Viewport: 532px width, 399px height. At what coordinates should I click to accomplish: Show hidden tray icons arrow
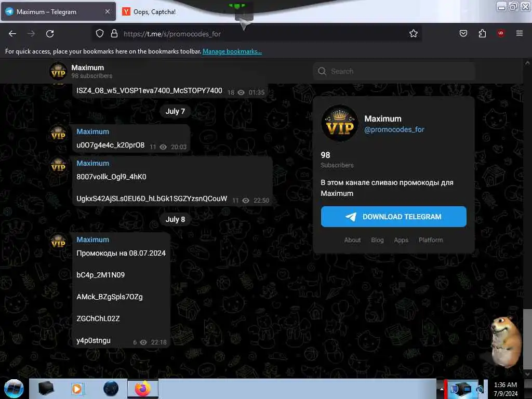pyautogui.click(x=442, y=389)
